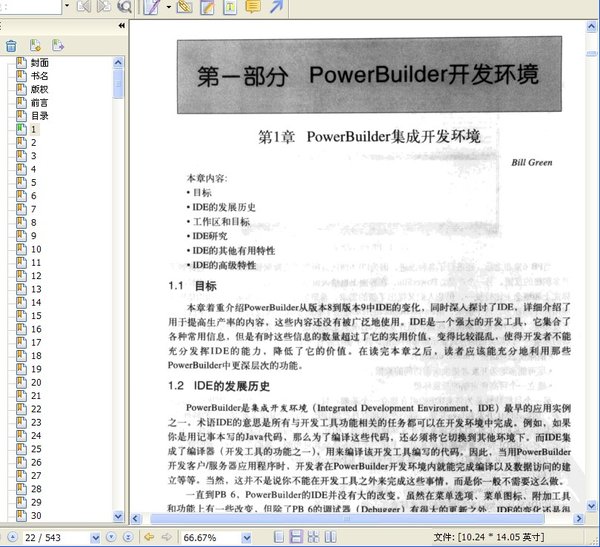Screen dimensions: 600x547
Task: Go forward with gray right arrow
Action: (166, 537)
